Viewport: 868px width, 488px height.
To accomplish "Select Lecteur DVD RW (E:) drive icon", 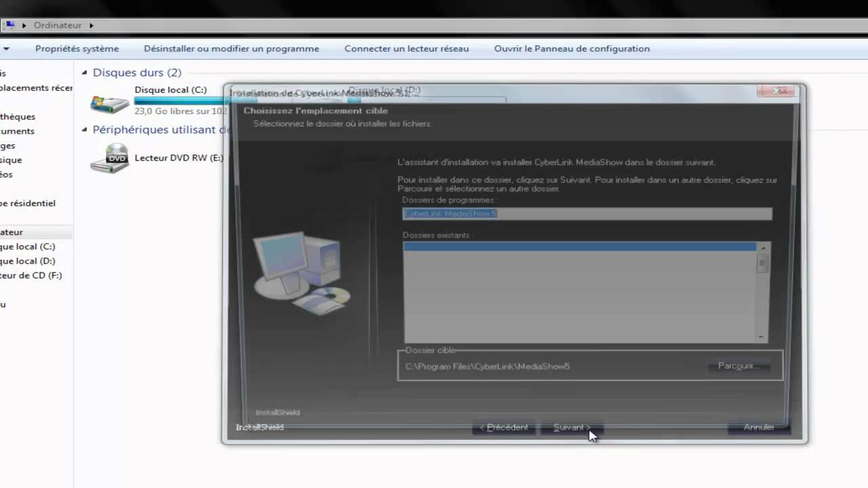I will point(109,158).
